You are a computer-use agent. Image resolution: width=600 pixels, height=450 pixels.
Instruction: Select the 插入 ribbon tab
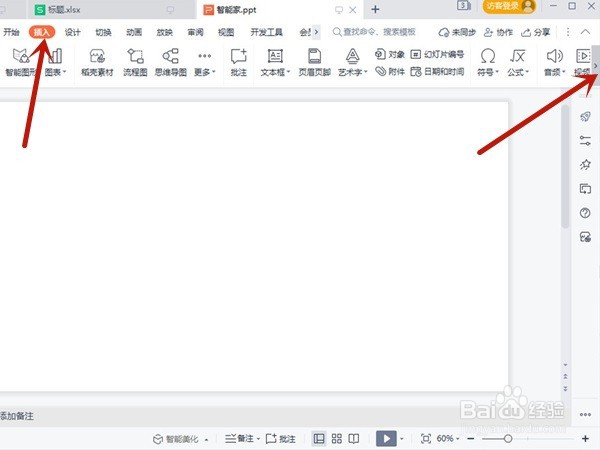42,32
